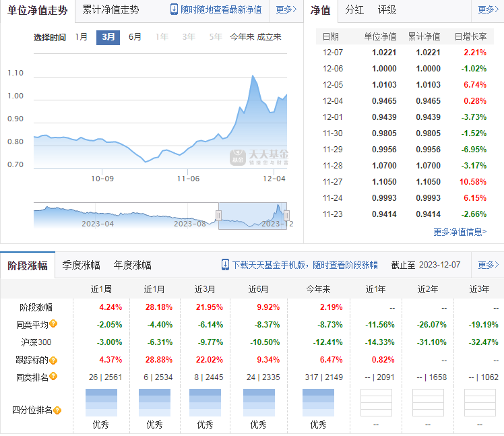Click the help icon next to 同类排名

tap(53, 376)
